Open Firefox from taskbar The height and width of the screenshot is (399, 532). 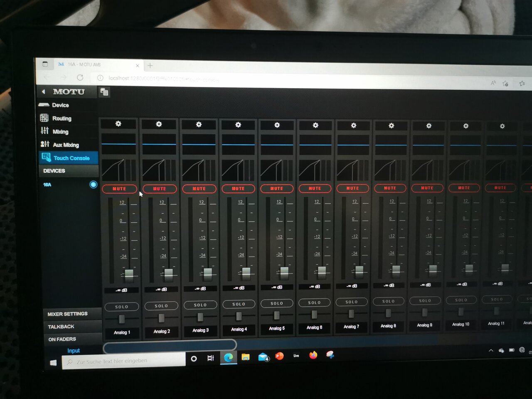[313, 355]
